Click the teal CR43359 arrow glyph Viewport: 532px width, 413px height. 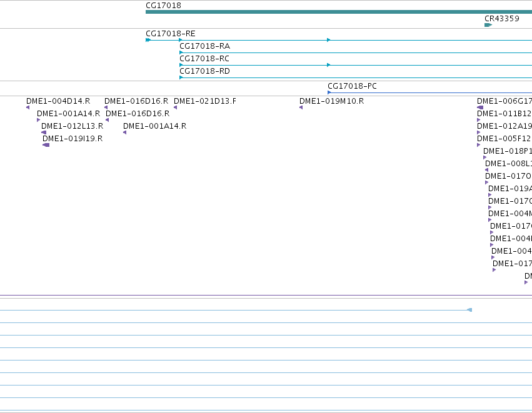488,25
